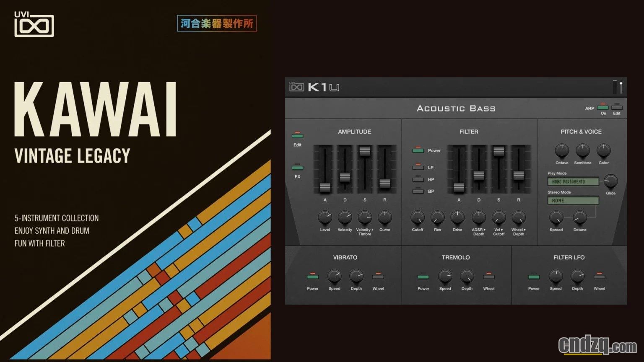Image resolution: width=644 pixels, height=362 pixels.
Task: Click the Level knob under Amplitude
Action: click(325, 217)
